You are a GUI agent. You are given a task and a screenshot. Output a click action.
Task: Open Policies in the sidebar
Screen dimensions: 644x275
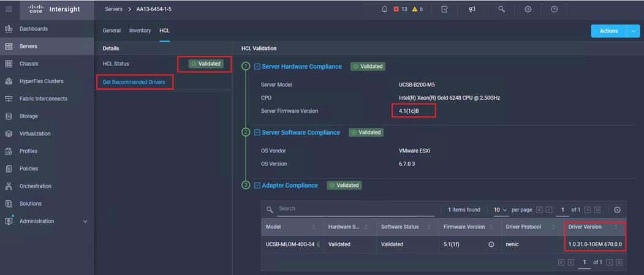[47, 168]
